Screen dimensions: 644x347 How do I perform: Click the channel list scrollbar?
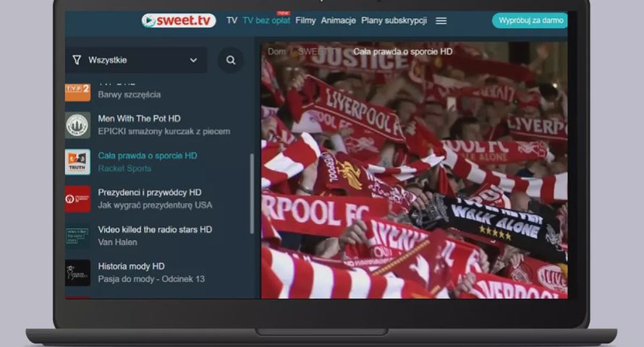click(252, 194)
